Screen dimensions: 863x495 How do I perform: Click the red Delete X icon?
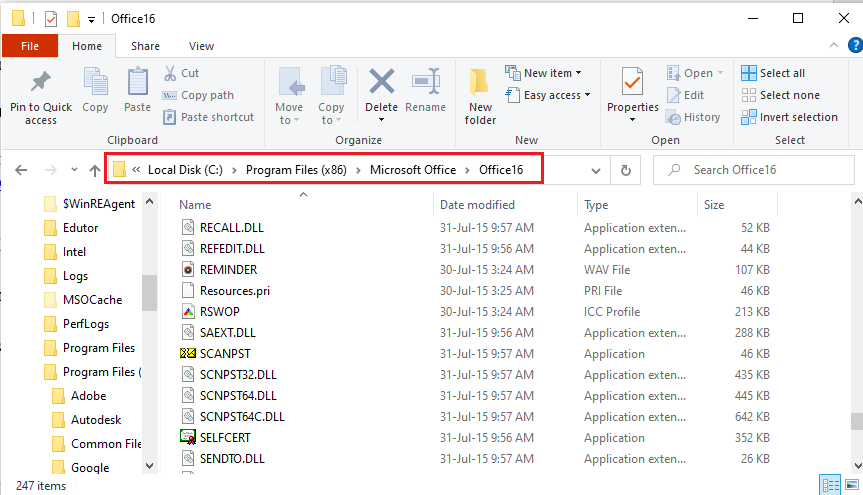point(381,81)
